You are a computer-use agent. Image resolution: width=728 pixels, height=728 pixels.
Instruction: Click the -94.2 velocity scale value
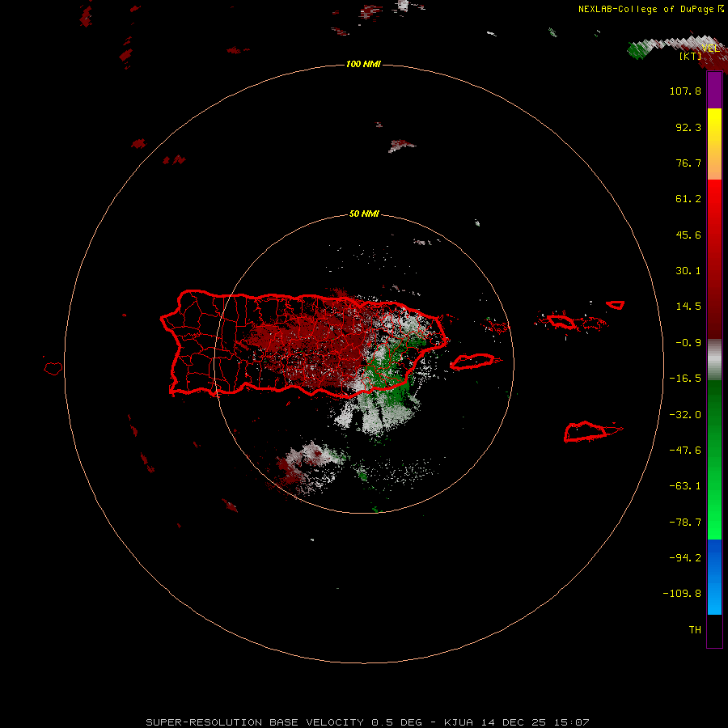[685, 558]
